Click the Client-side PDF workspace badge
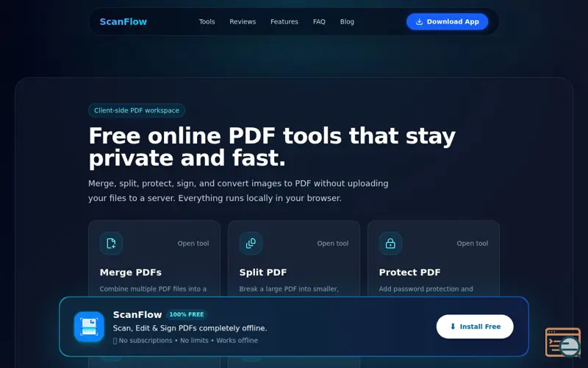Image resolution: width=588 pixels, height=368 pixels. [137, 110]
